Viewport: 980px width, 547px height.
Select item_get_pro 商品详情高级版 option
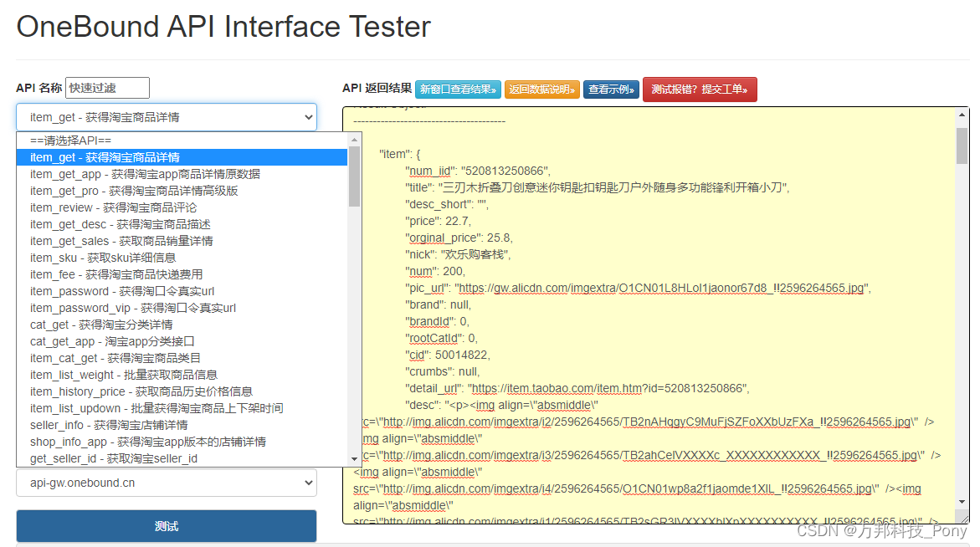coord(182,191)
